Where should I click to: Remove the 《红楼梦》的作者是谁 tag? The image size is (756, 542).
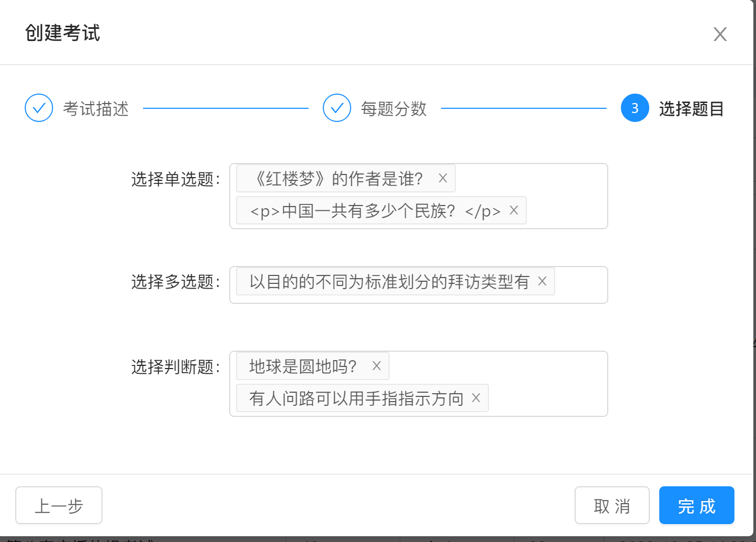[x=443, y=179]
